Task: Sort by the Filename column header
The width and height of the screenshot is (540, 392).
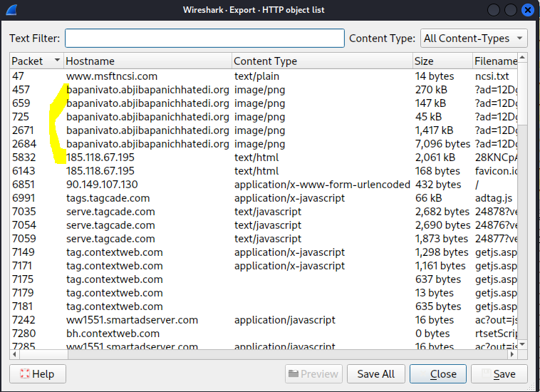Action: 495,61
